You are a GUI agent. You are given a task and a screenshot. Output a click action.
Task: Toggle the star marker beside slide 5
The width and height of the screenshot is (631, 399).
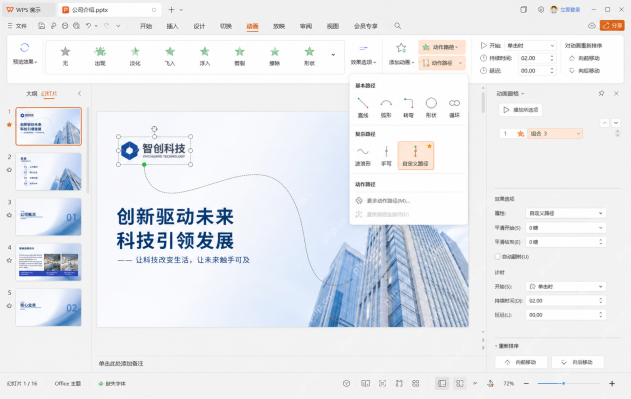click(9, 306)
